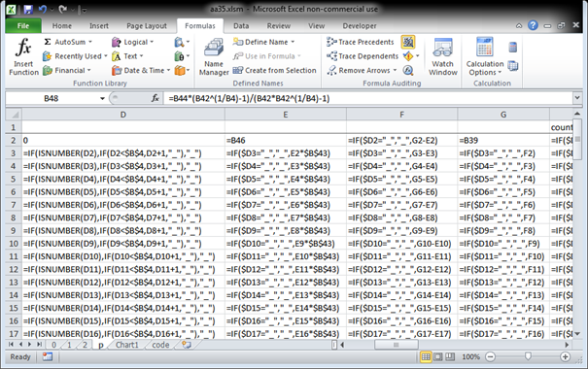Click the Name Box showing B48
This screenshot has height=369, width=588.
52,98
